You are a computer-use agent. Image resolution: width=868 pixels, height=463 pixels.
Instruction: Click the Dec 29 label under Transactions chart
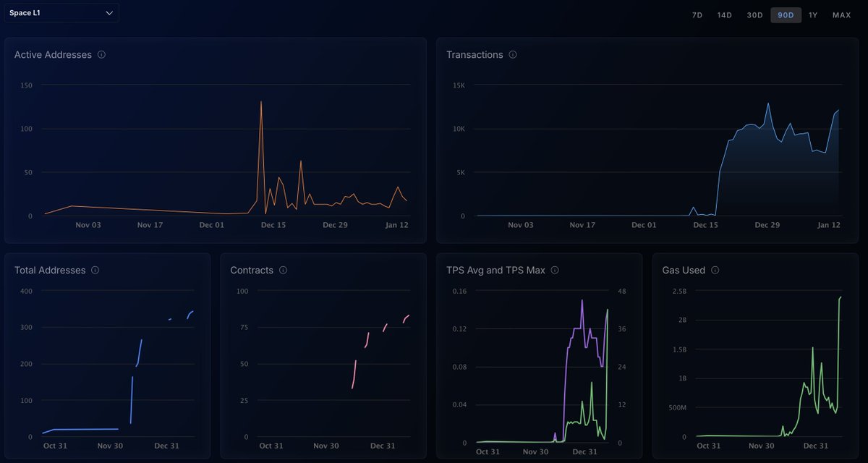pos(767,225)
